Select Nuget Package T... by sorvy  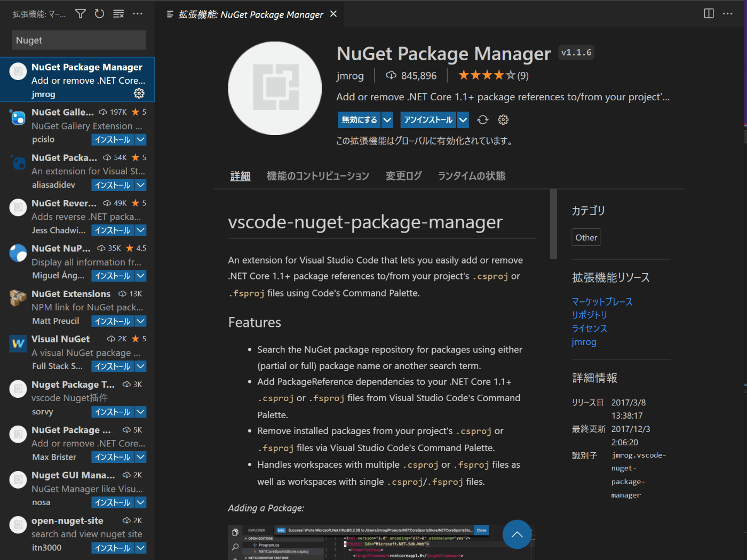(77, 398)
